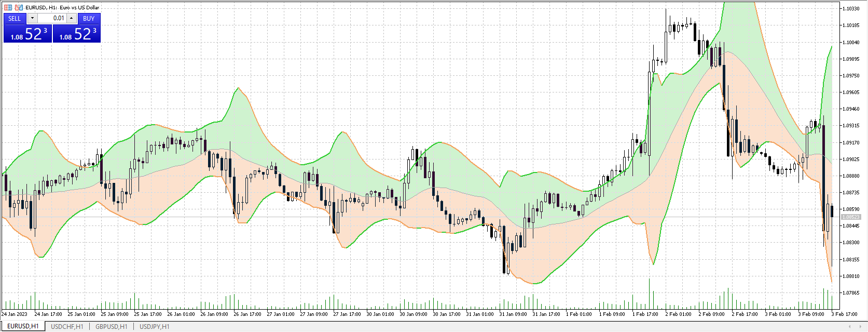Image resolution: width=868 pixels, height=332 pixels.
Task: Decrease lot volume with down arrow
Action: [32, 18]
